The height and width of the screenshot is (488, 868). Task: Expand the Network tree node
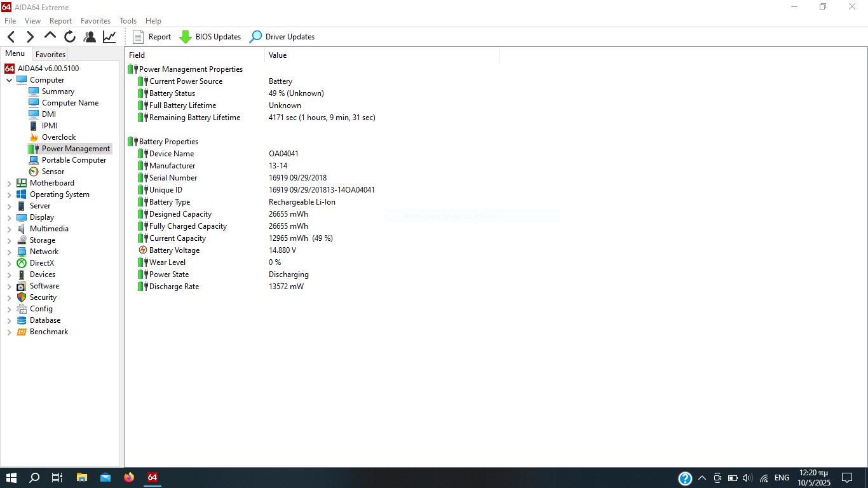tap(9, 252)
